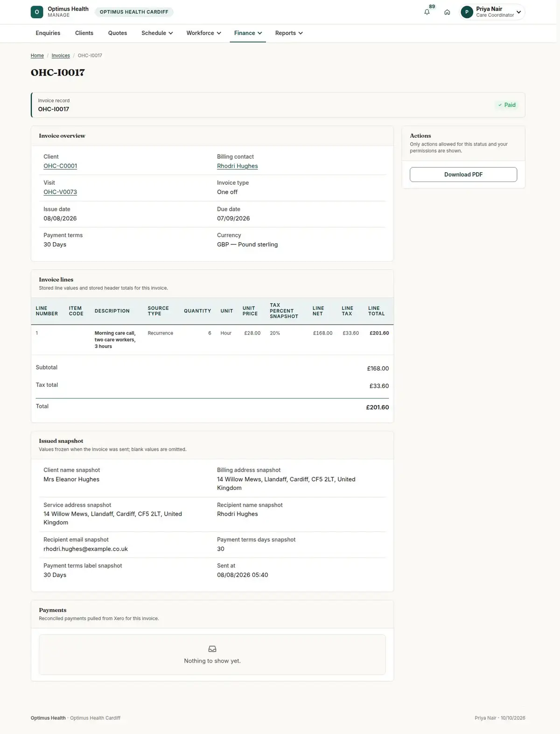This screenshot has width=560, height=734.
Task: Click the Subtotal value £168.00
Action: [x=378, y=369]
